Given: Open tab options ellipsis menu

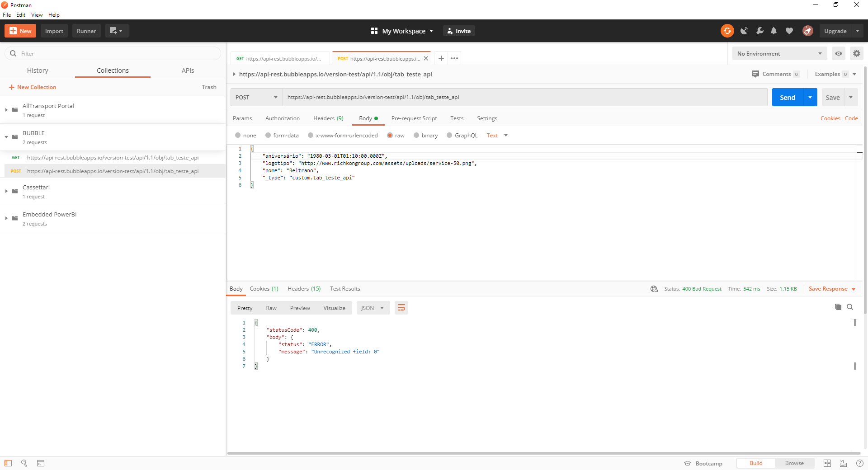Looking at the screenshot, I should [x=454, y=58].
